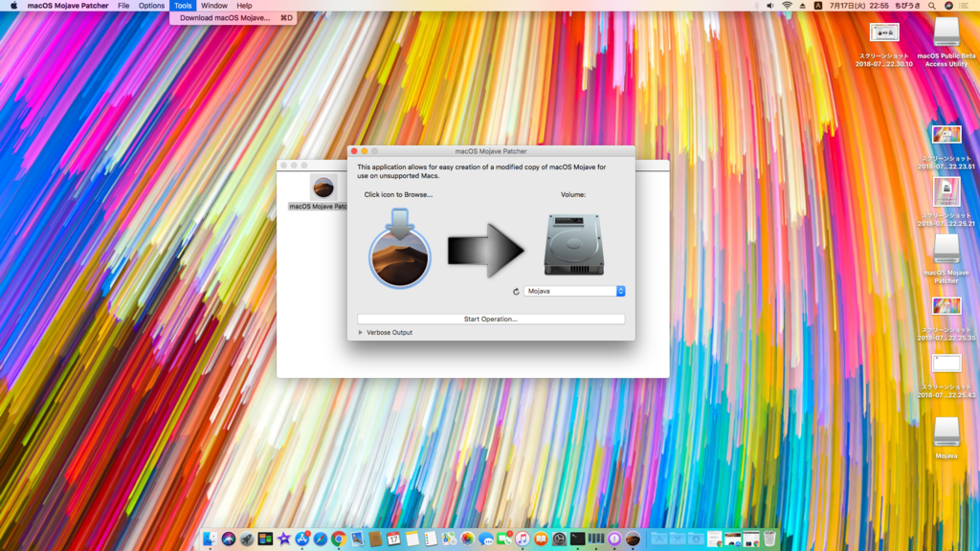This screenshot has height=551, width=980.
Task: Open the Options menu
Action: (151, 6)
